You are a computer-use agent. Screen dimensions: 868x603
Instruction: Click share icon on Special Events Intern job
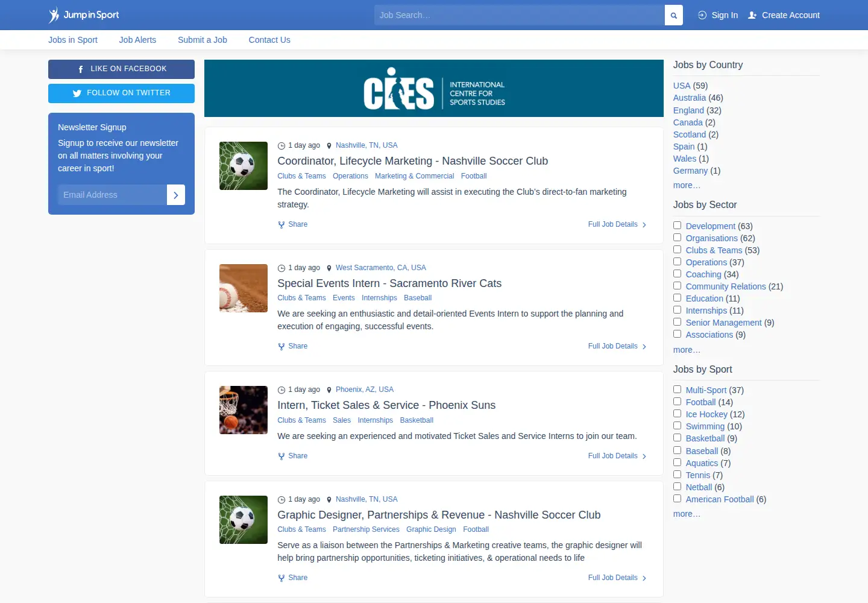coord(281,346)
